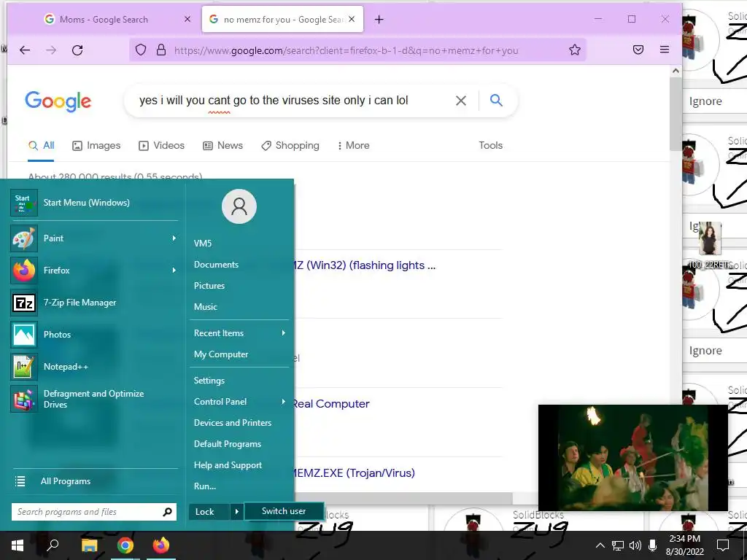Click the Firefox address bar URL

pos(346,50)
